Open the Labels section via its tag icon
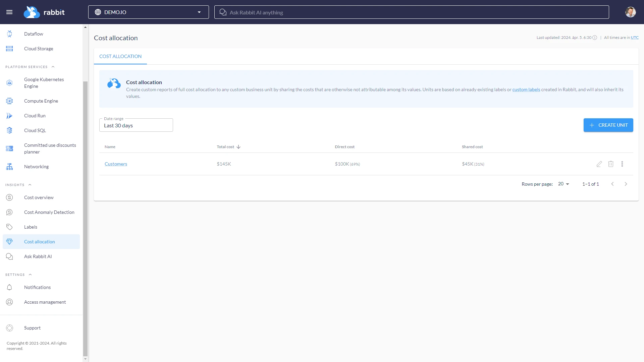 pos(9,227)
